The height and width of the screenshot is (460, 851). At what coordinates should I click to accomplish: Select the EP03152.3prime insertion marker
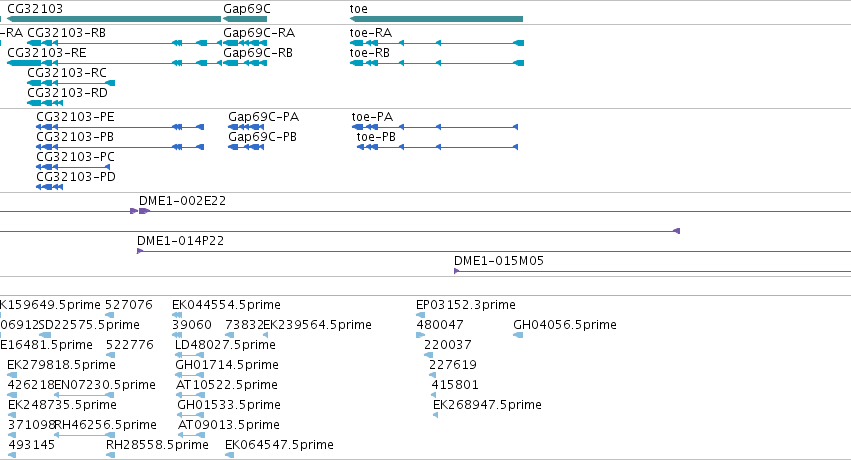(x=420, y=315)
